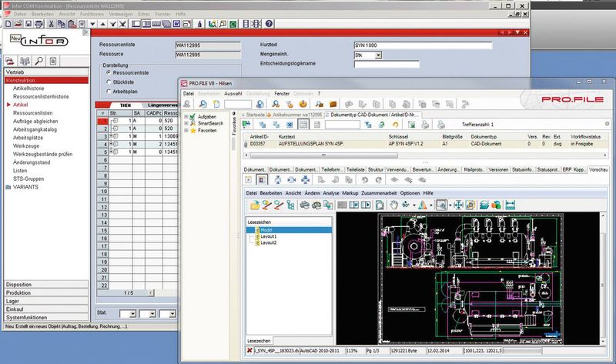Open the Produktion section in Infor sidebar
Viewport: 616px width, 364px height.
click(x=46, y=292)
